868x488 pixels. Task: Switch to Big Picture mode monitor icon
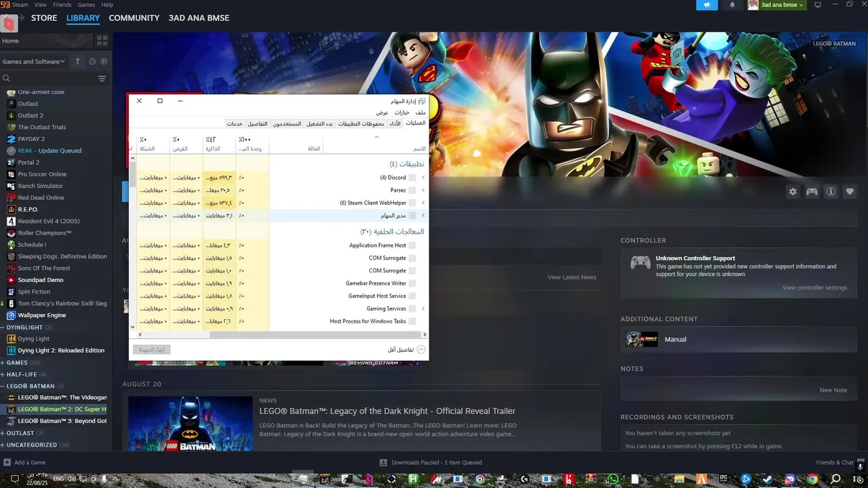(817, 5)
